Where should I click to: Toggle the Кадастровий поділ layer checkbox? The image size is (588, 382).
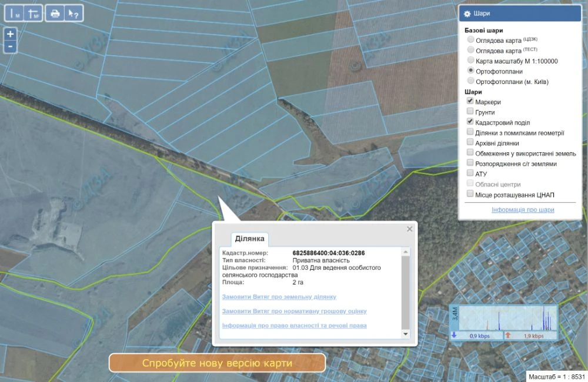[470, 122]
